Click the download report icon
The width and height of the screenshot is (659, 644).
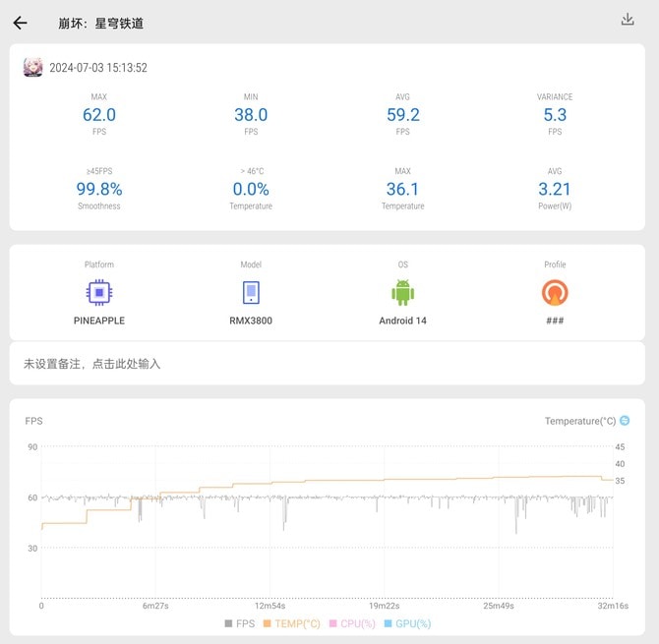click(628, 20)
